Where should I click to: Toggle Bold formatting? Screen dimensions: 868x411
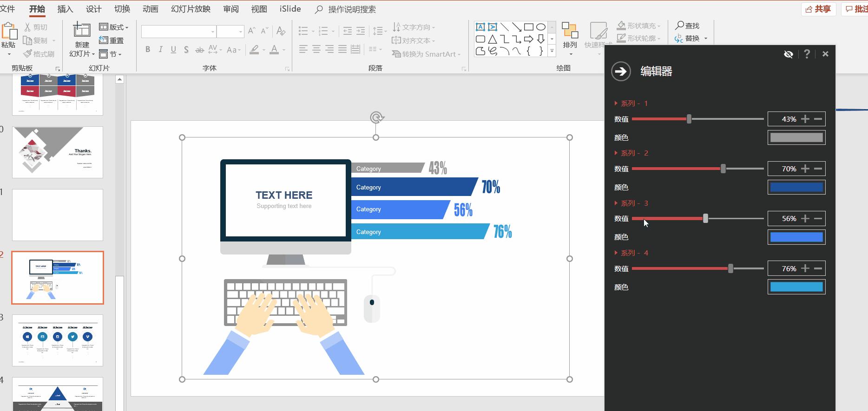(x=147, y=50)
